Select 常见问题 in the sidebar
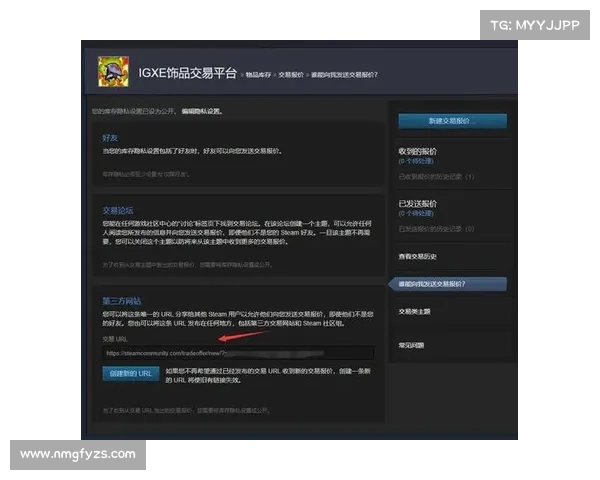The image size is (600, 480). coord(411,345)
